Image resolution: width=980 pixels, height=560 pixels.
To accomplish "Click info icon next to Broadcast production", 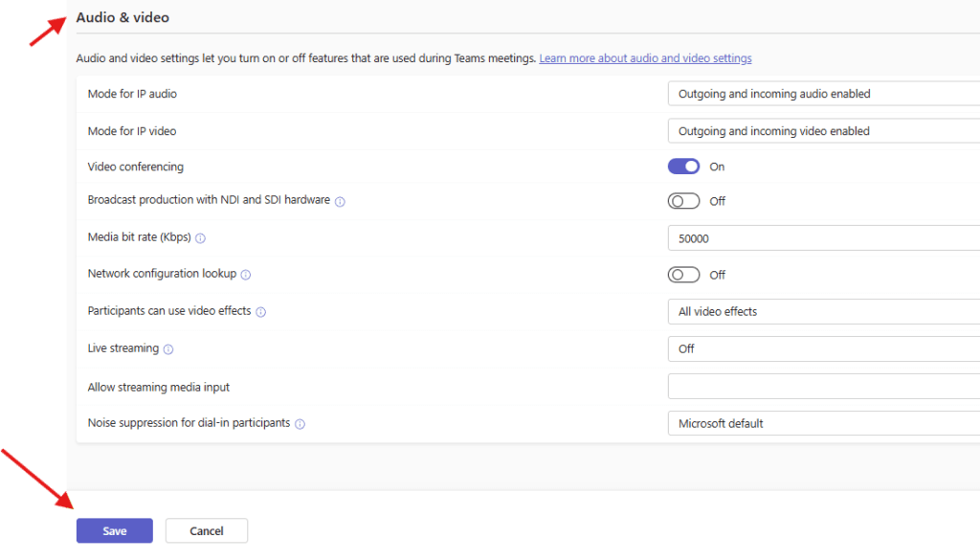I will (340, 202).
